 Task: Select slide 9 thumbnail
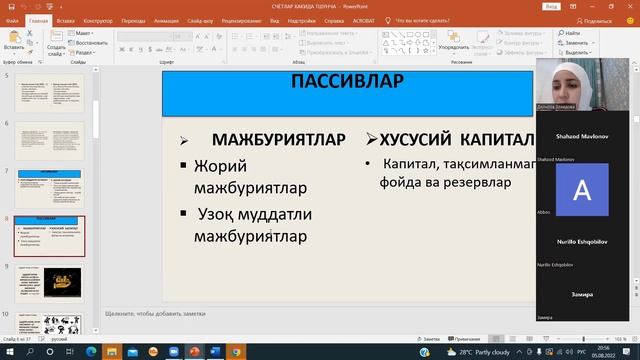pyautogui.click(x=49, y=284)
